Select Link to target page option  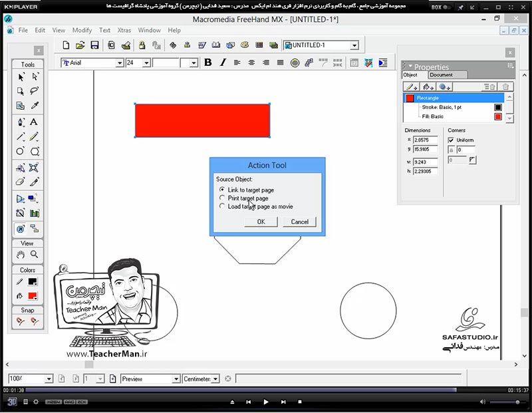pos(247,190)
